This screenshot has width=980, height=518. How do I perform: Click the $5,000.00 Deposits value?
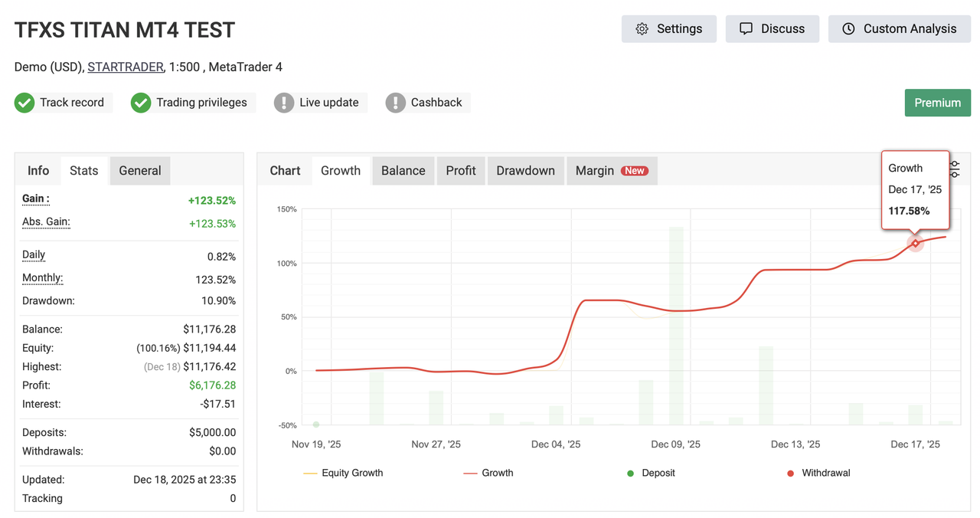click(213, 433)
